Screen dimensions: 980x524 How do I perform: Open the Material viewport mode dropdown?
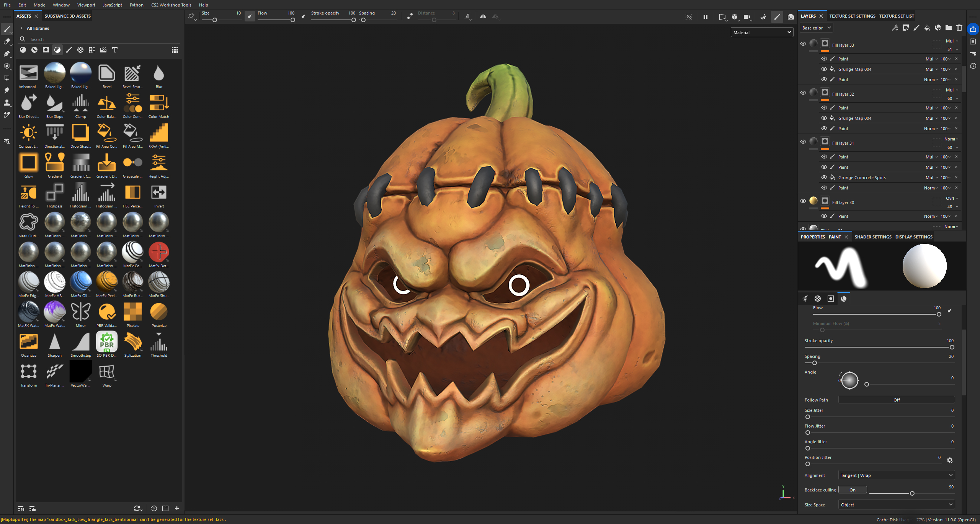point(762,33)
